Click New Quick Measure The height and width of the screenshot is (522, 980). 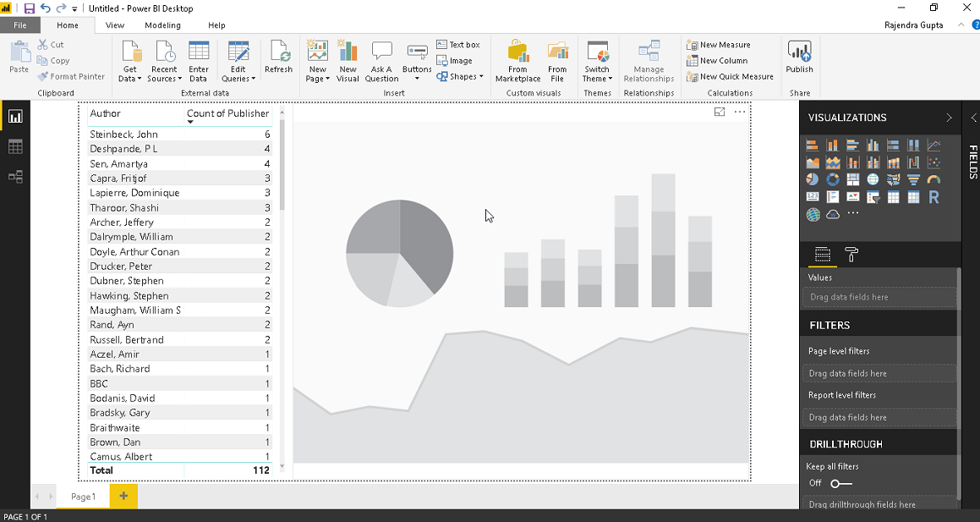tap(730, 76)
